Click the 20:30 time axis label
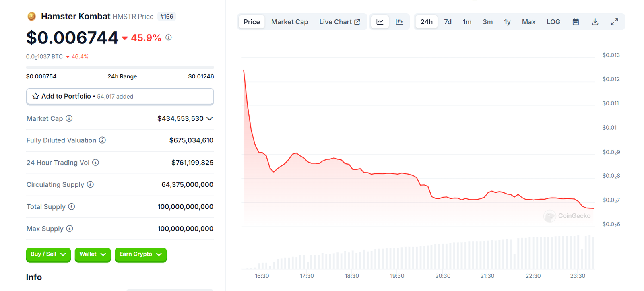The height and width of the screenshot is (291, 644). coord(443,276)
